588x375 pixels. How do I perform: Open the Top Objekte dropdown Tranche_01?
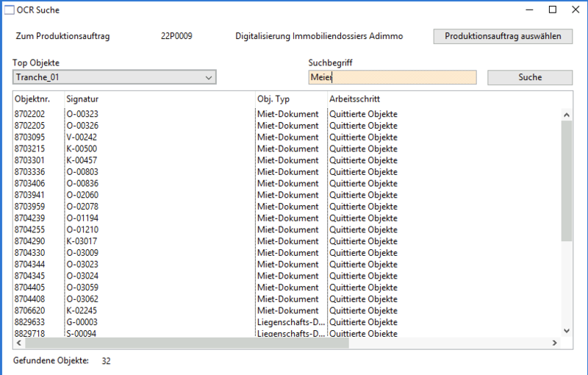coord(114,77)
